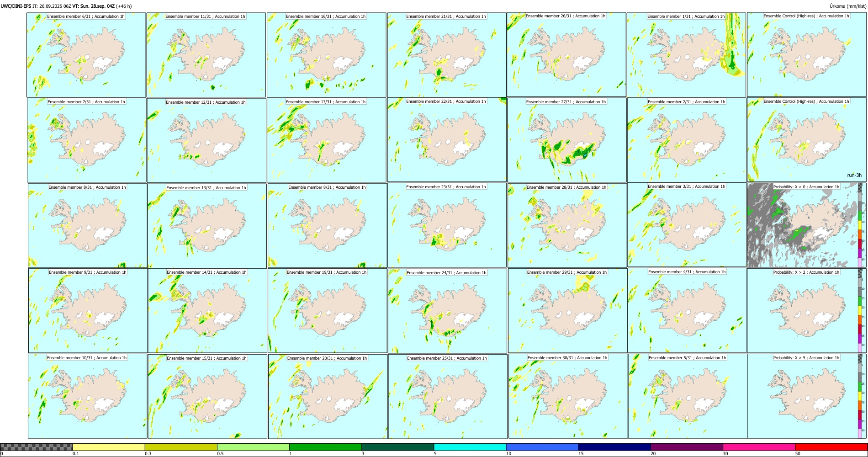This screenshot has height=457, width=868.
Task: Select the blue 10–15 legend swatch
Action: tap(542, 447)
